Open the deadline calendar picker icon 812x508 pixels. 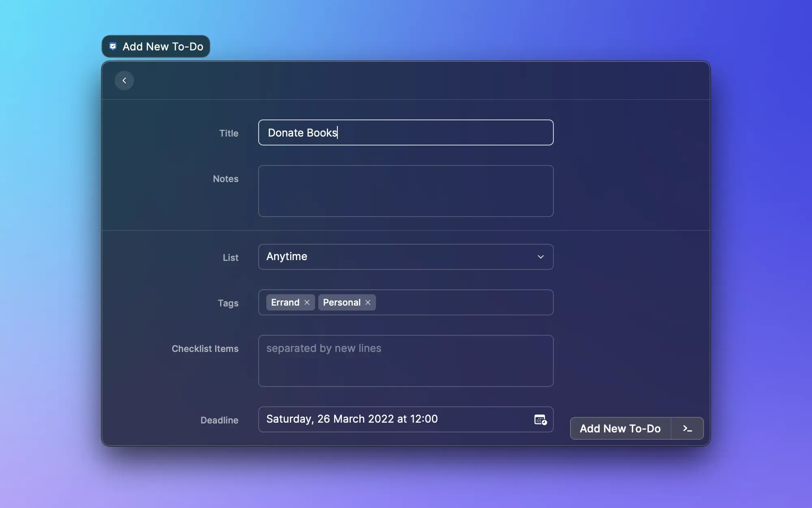coord(540,419)
